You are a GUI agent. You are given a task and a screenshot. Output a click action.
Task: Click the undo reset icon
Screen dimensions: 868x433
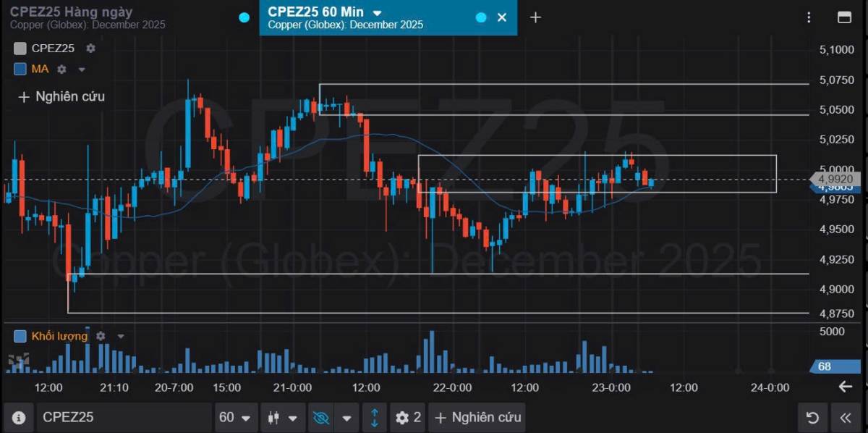[x=812, y=418]
